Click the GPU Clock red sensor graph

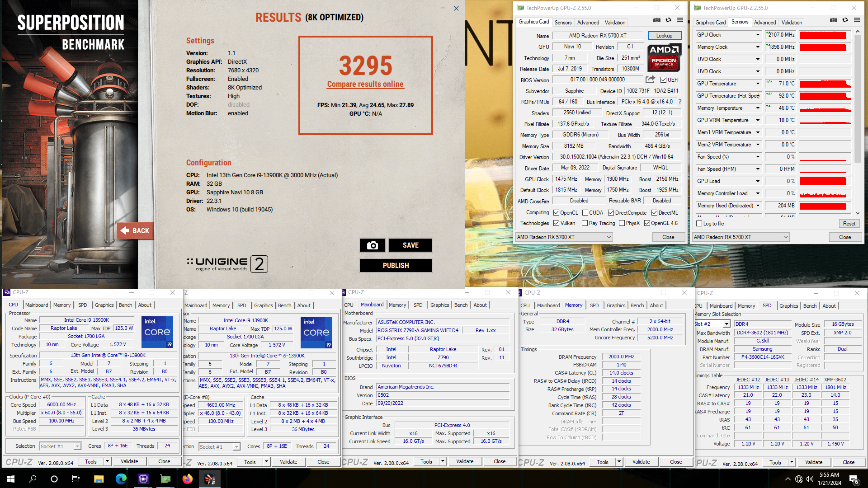(825, 35)
